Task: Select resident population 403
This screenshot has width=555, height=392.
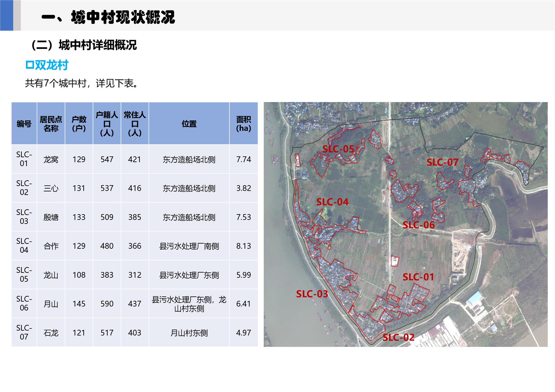Action: (x=135, y=333)
